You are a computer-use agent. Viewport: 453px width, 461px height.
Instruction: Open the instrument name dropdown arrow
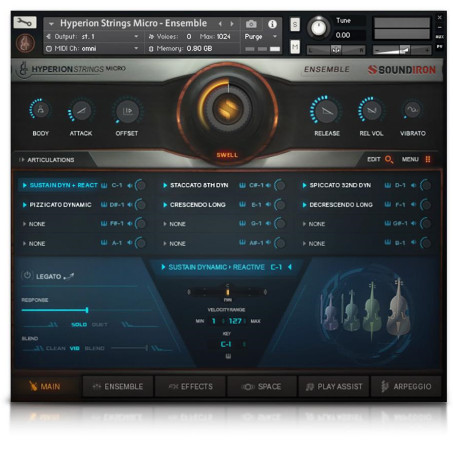[x=51, y=24]
